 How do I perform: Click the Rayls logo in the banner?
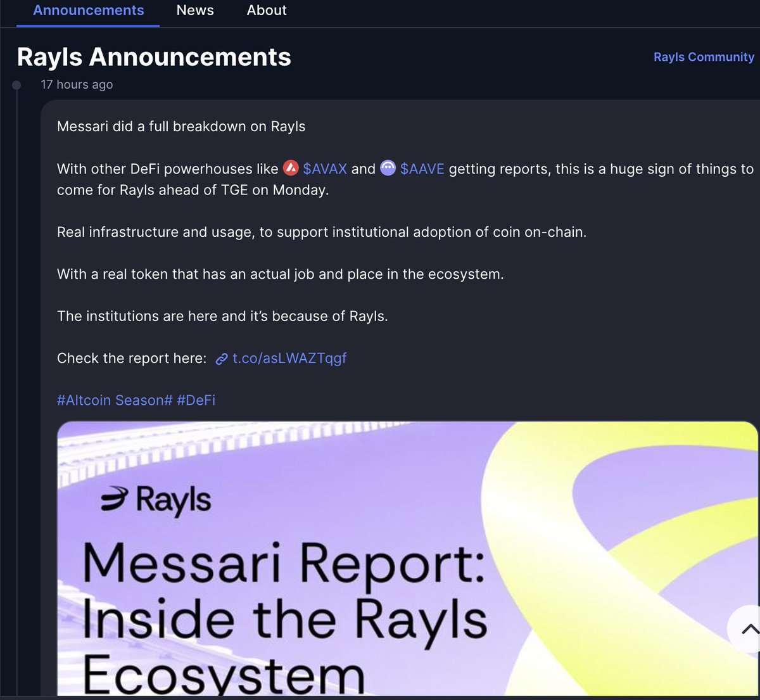156,500
